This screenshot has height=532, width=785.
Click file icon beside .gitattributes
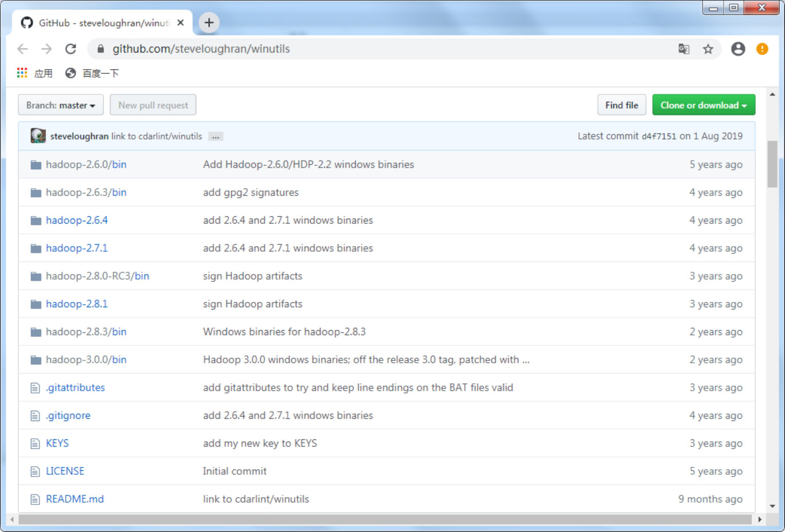point(35,388)
